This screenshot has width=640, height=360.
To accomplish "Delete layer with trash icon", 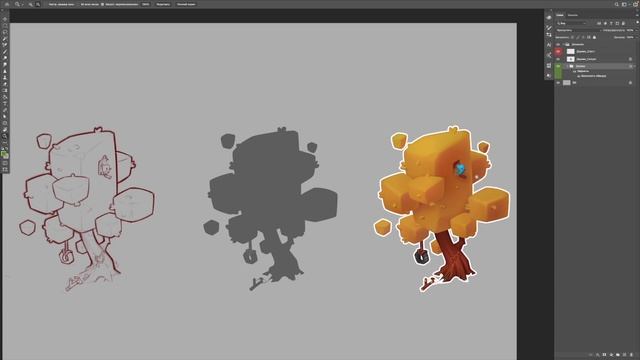I will 631,355.
